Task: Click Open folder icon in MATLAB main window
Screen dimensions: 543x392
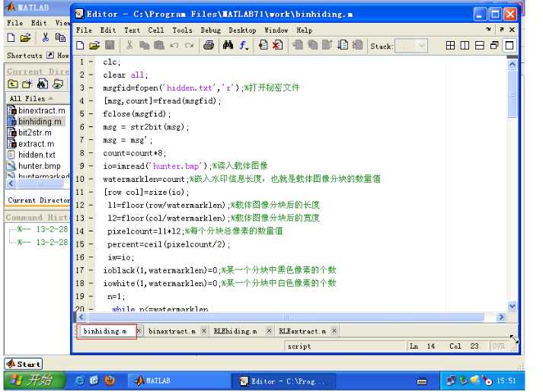Action: [25, 38]
